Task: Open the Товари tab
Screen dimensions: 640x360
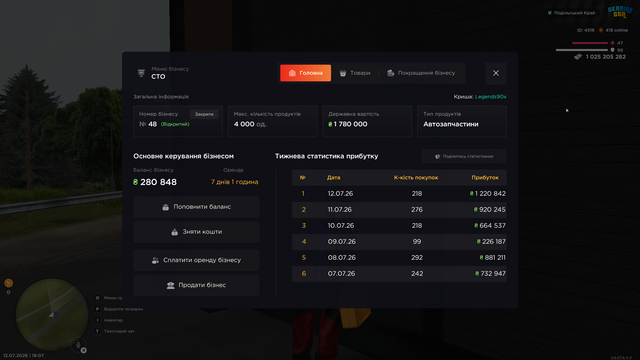Action: 355,73
